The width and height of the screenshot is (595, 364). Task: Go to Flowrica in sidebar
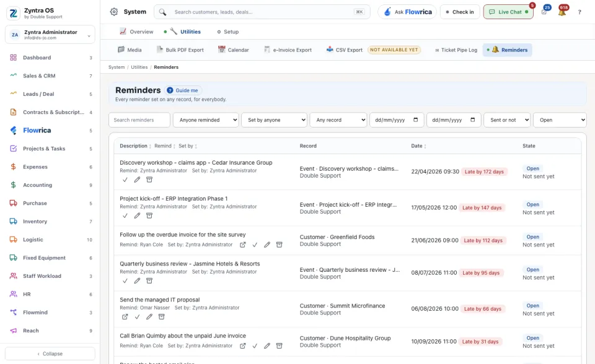click(x=51, y=131)
